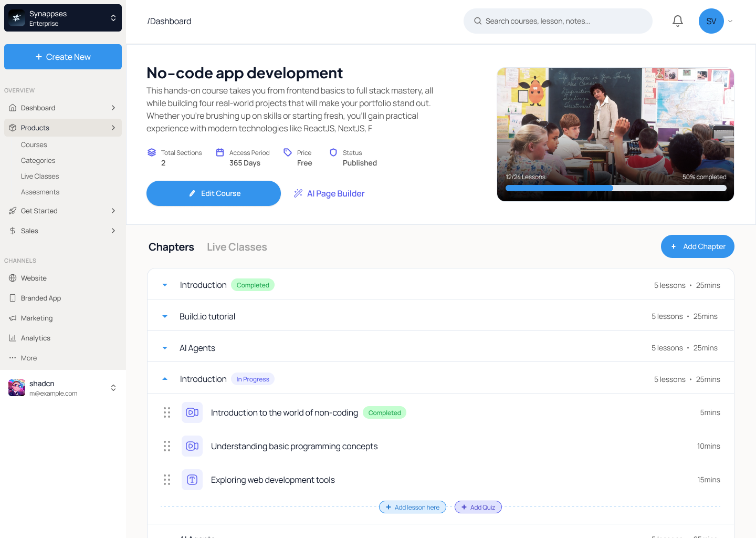Open the Understanding basic programming concepts lesson
756x538 pixels.
(x=295, y=446)
